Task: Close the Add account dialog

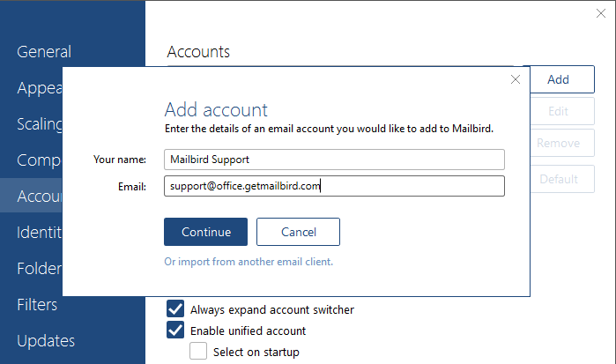Action: pos(516,79)
